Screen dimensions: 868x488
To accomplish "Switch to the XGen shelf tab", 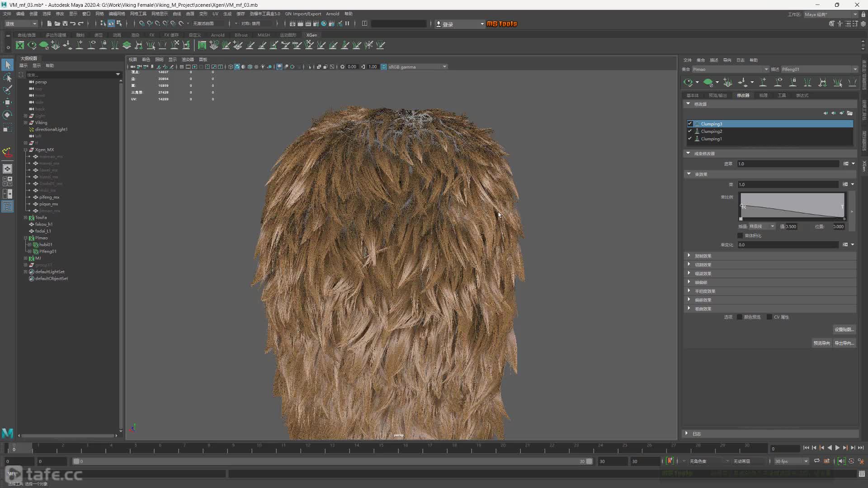I will tap(311, 35).
